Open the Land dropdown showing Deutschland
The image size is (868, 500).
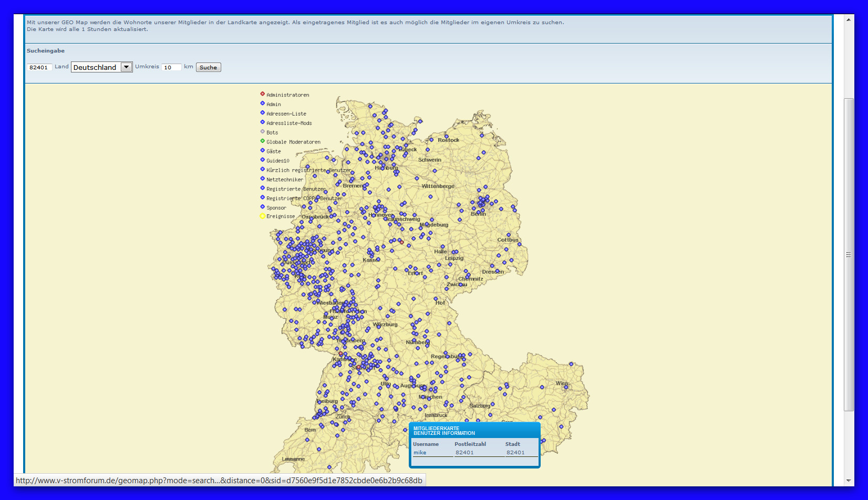tap(102, 67)
